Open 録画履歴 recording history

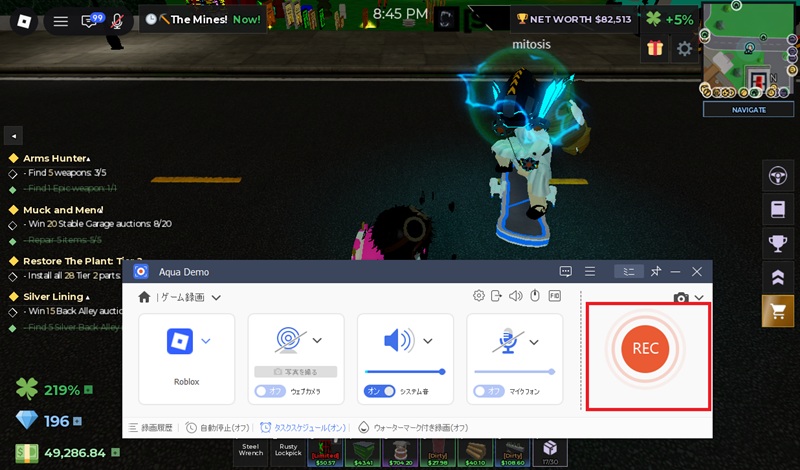[x=151, y=428]
